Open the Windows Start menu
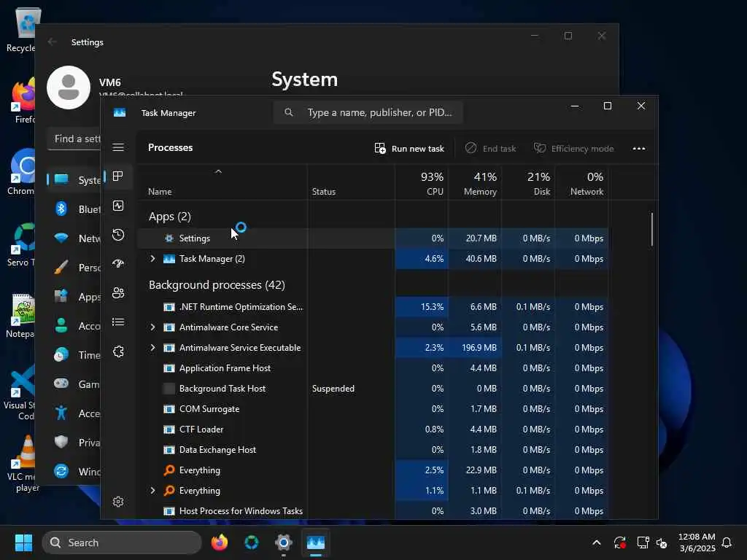Viewport: 747px width, 560px height. point(23,542)
